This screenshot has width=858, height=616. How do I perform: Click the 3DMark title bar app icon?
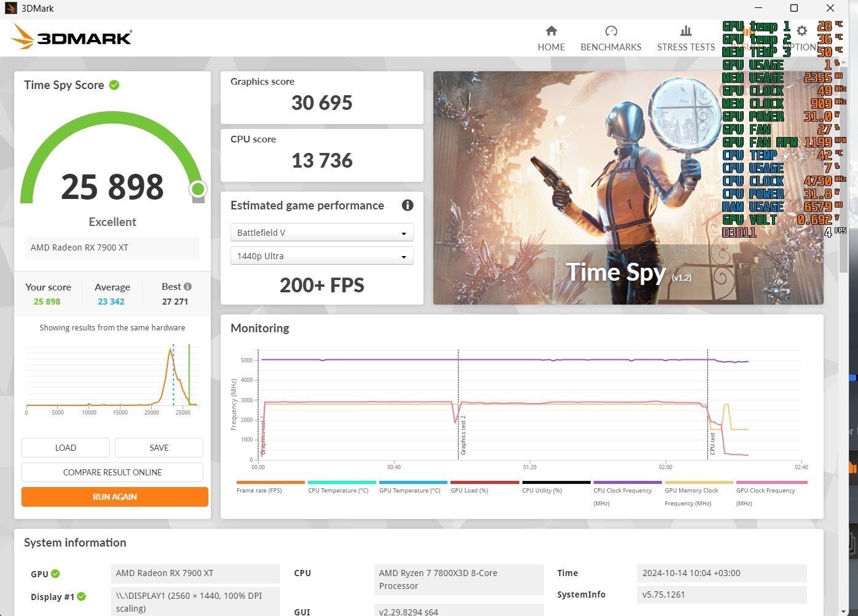click(10, 8)
